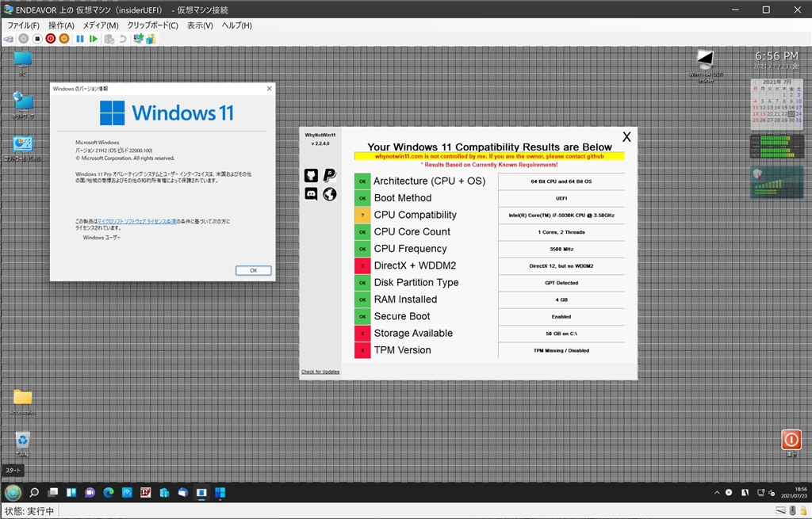
Task: Click the CPU meter gadget
Action: click(777, 147)
